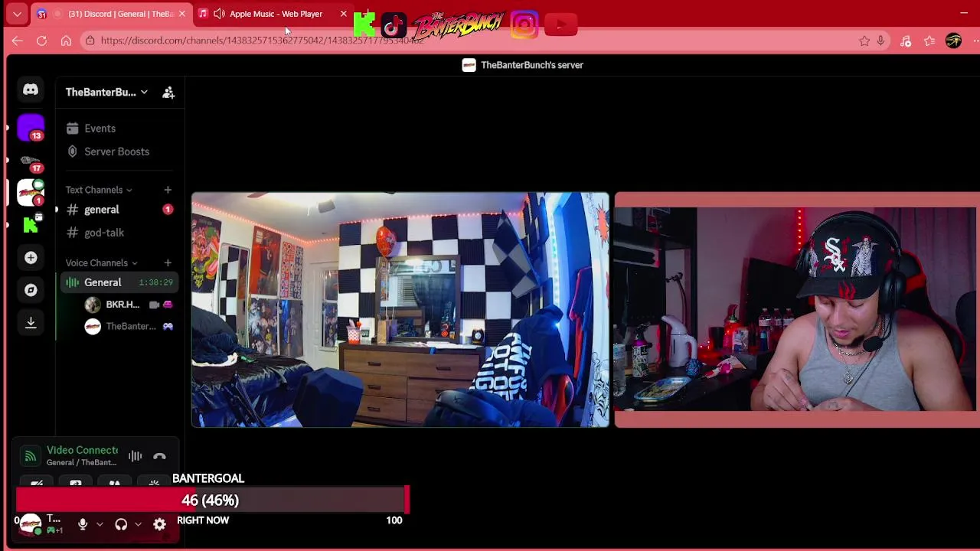This screenshot has height=551, width=980.
Task: Click the Download Apps arrow icon
Action: (31, 322)
